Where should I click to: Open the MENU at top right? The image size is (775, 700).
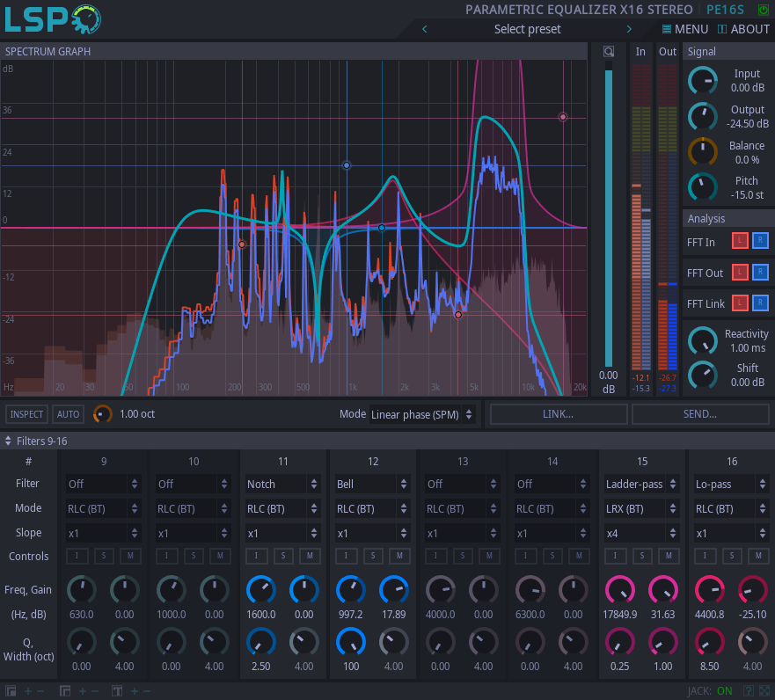click(685, 28)
